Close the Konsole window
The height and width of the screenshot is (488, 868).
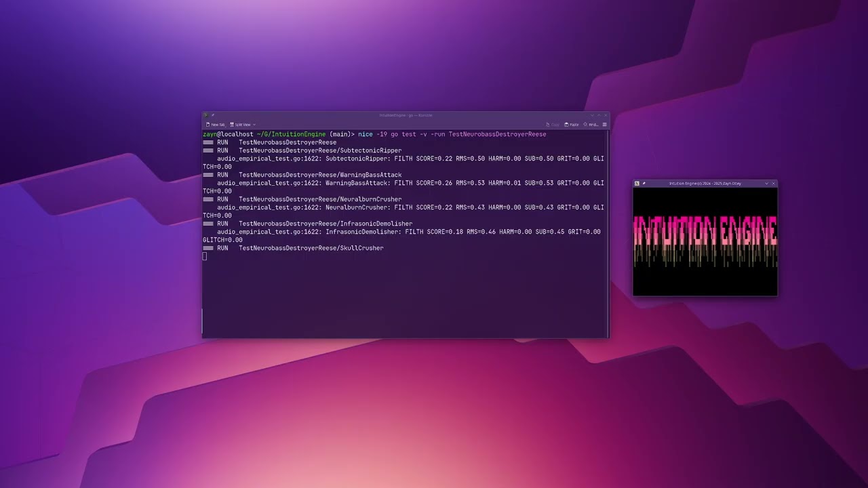[606, 115]
